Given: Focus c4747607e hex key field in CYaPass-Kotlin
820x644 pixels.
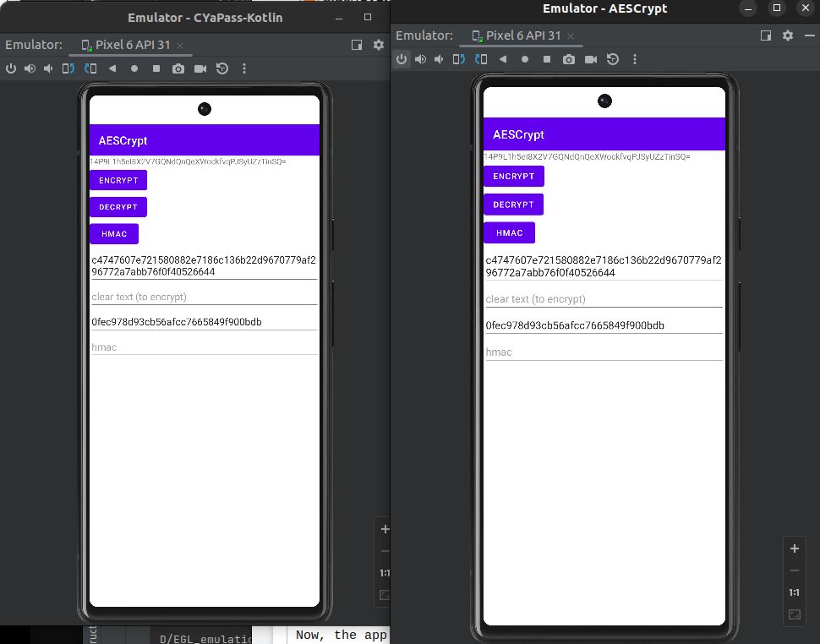Looking at the screenshot, I should point(205,266).
